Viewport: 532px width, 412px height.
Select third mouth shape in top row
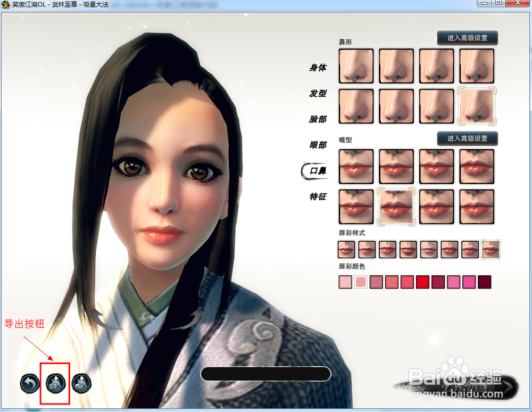click(436, 166)
